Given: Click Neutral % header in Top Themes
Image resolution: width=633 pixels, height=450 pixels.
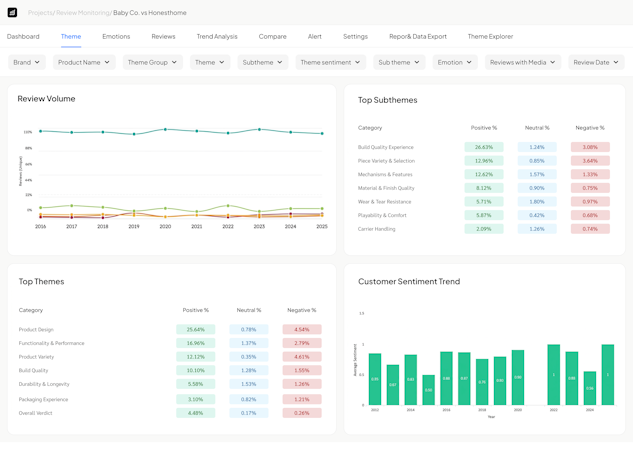Looking at the screenshot, I should tap(249, 310).
